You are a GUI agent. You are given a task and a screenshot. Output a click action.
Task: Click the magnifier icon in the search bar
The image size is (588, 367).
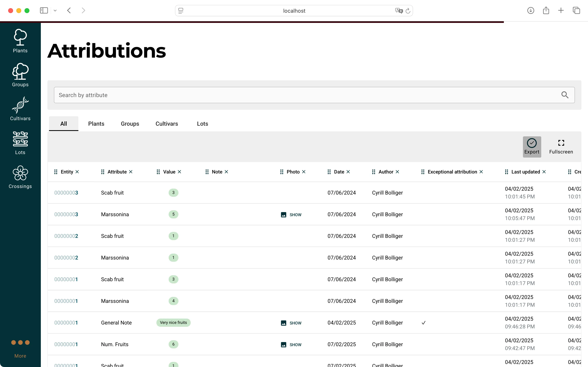(565, 95)
